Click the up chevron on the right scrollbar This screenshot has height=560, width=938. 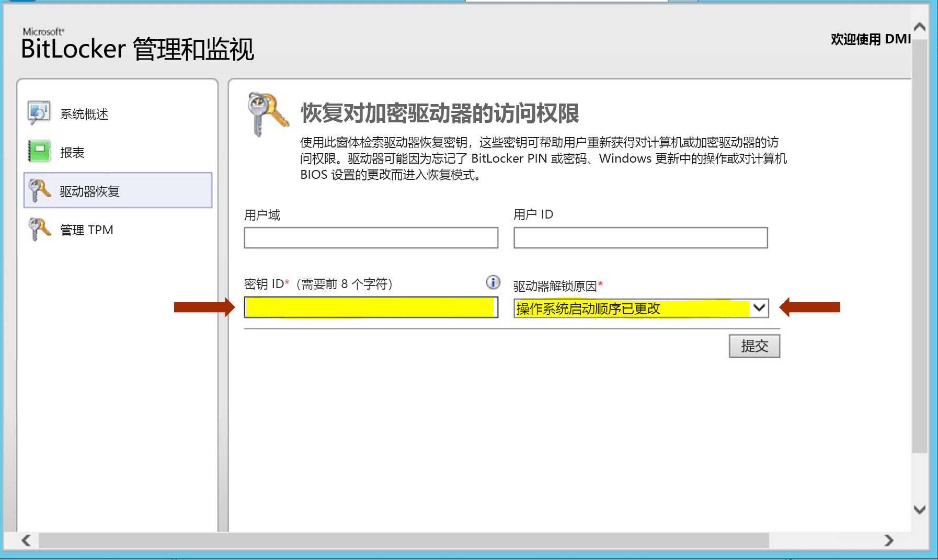coord(919,25)
